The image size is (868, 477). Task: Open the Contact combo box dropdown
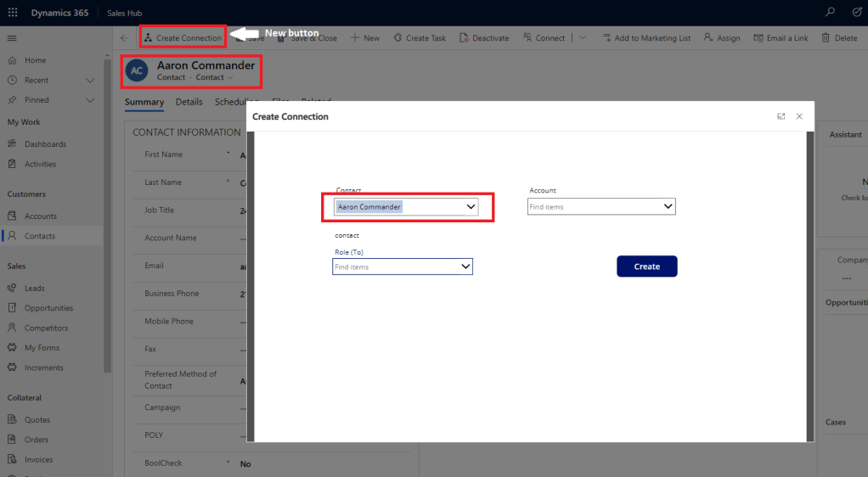point(471,206)
